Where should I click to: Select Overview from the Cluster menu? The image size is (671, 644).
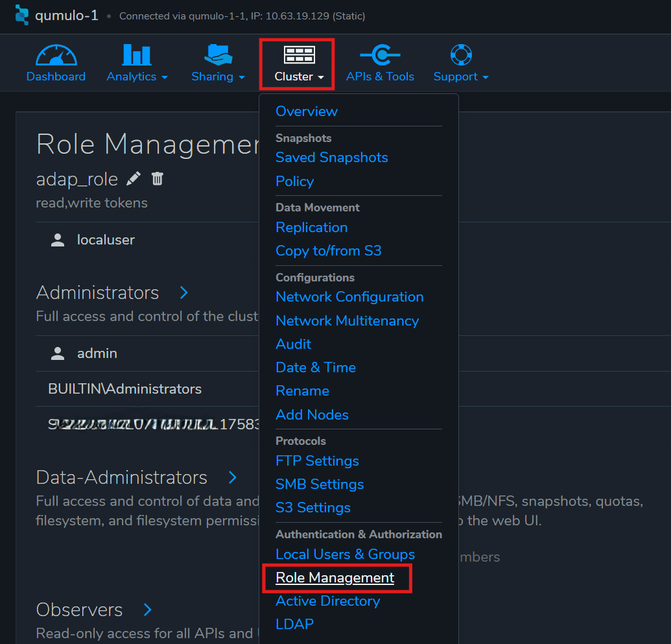(307, 112)
